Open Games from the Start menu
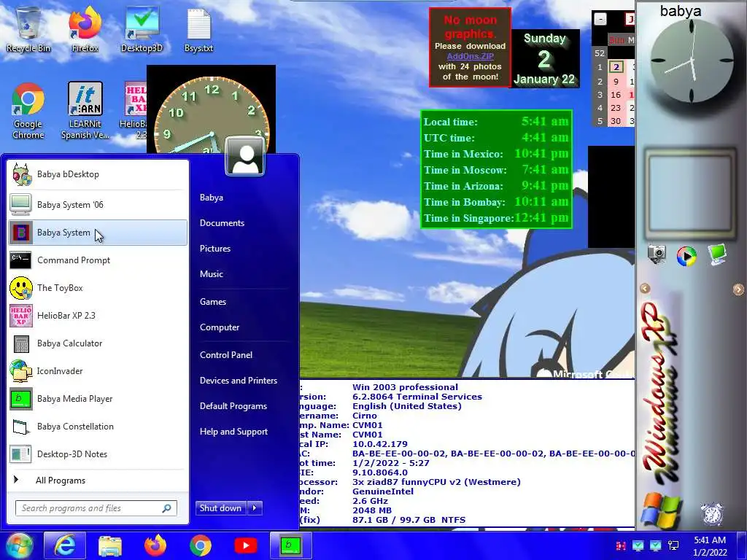This screenshot has height=560, width=747. [x=213, y=302]
